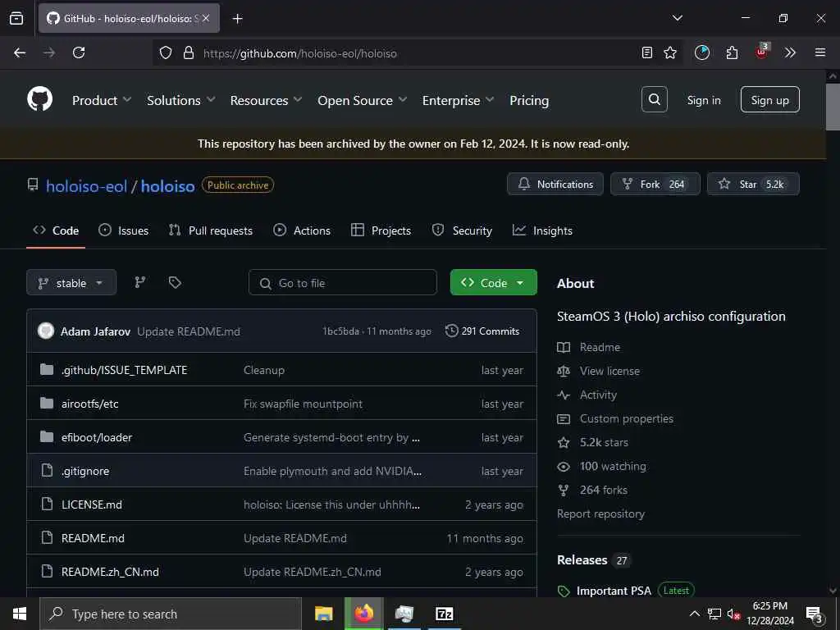The image size is (840, 630).
Task: Open the list all tabs chevron
Action: pyautogui.click(x=678, y=18)
